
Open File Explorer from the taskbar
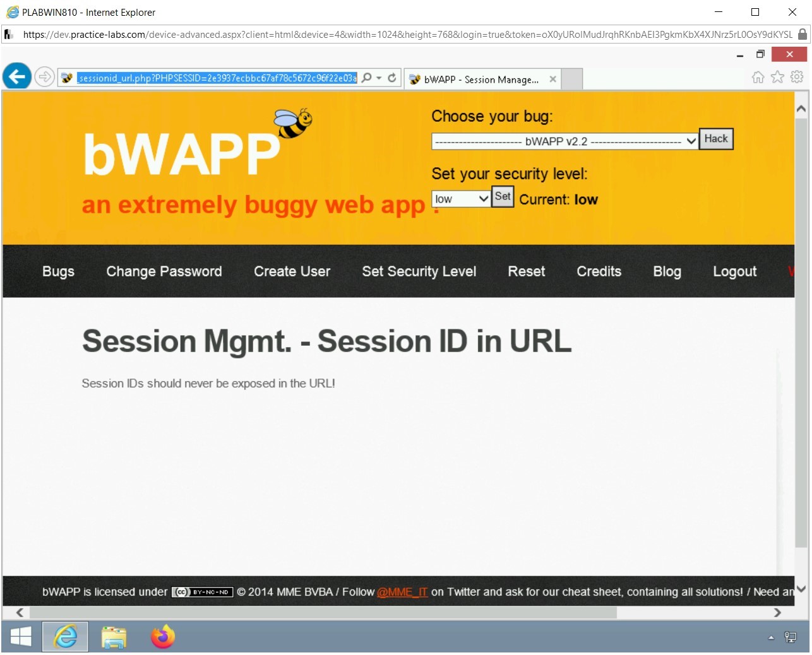coord(114,637)
